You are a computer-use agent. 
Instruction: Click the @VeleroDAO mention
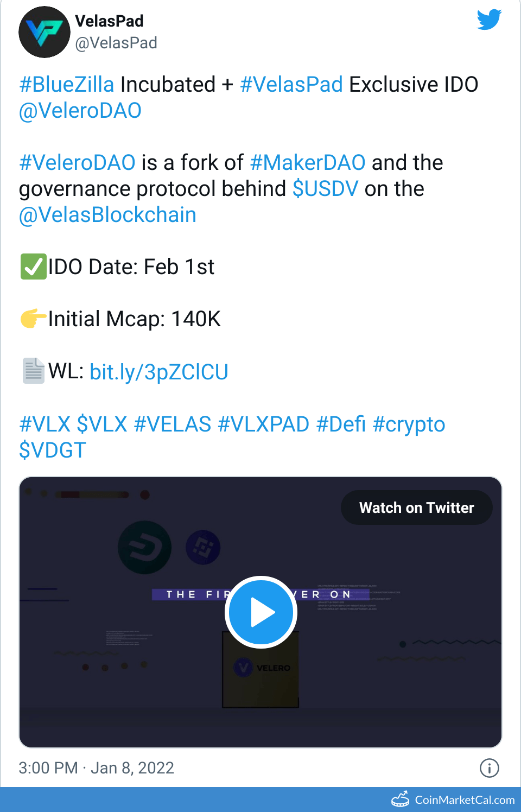80,111
